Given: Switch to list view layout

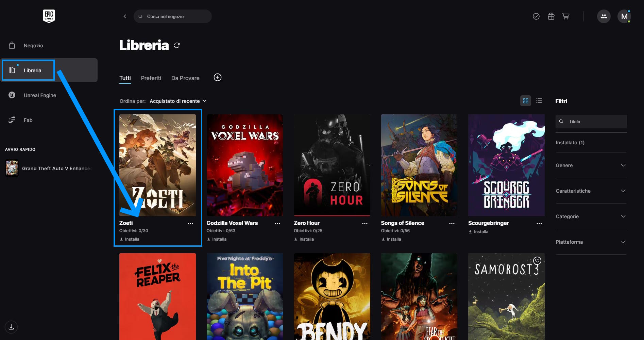Looking at the screenshot, I should (539, 101).
